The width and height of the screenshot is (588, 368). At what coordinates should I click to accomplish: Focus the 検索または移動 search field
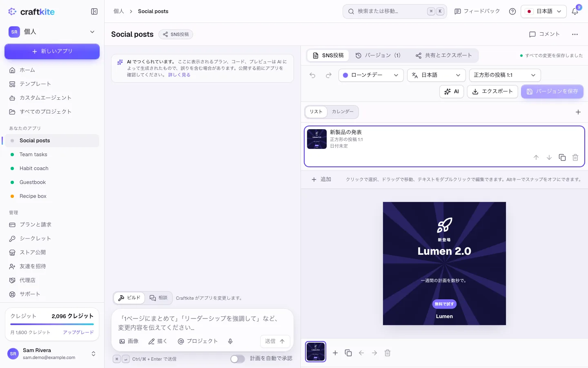(395, 11)
